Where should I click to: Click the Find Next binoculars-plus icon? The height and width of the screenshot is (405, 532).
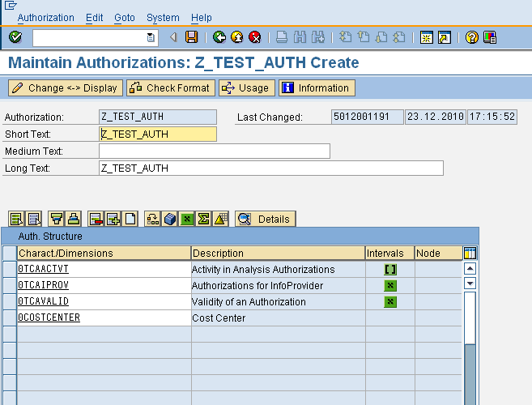click(x=318, y=37)
